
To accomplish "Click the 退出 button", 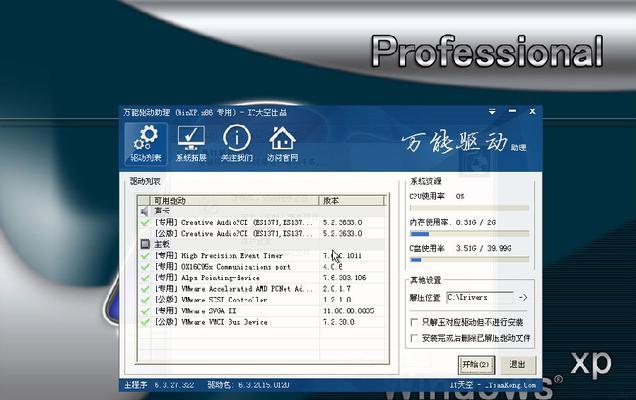I will coord(518,365).
